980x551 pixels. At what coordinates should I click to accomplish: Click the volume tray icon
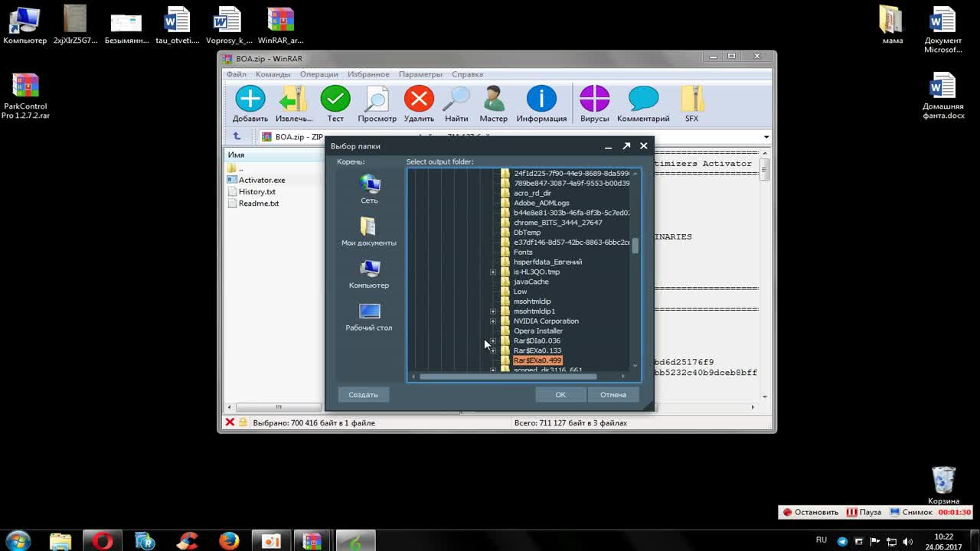coord(910,542)
